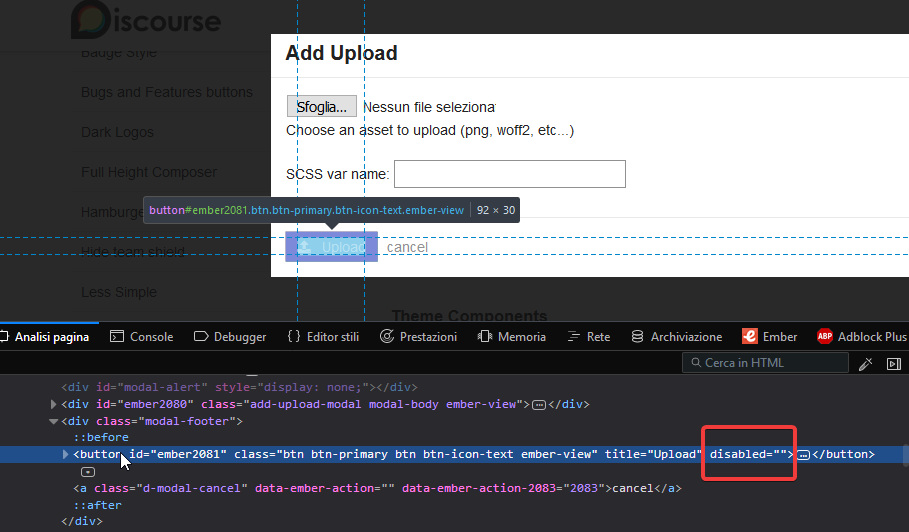Click the Console tab icon
Screen dimensions: 909x532
[117, 337]
